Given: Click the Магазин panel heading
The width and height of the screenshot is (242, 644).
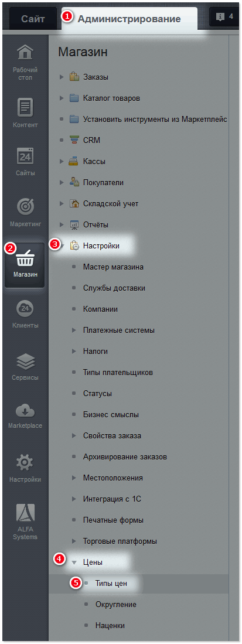Looking at the screenshot, I should coord(83,52).
